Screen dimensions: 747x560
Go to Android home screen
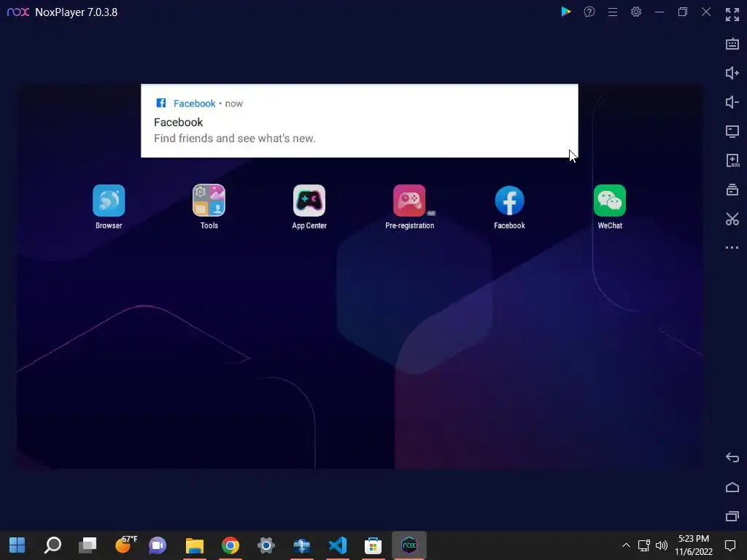(732, 487)
